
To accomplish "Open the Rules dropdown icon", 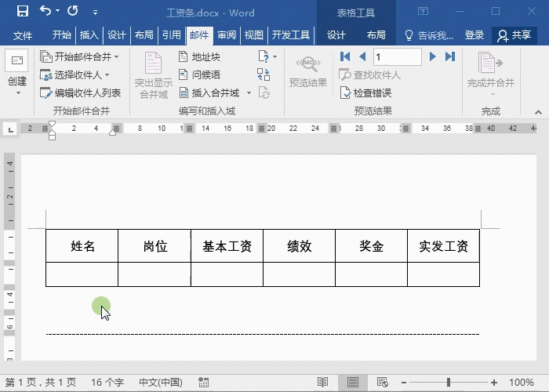I will pyautogui.click(x=267, y=56).
